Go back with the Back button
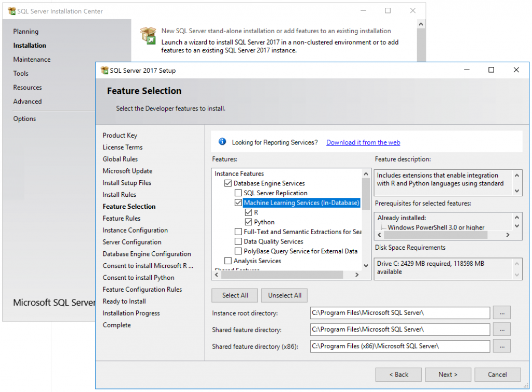The image size is (532, 392). (398, 374)
